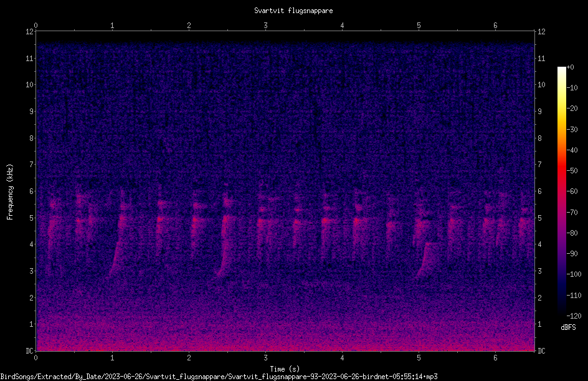Screen dimensions: 588x381
Task: Click the 'Frequency (kHz)' axis label
Action: pos(10,192)
